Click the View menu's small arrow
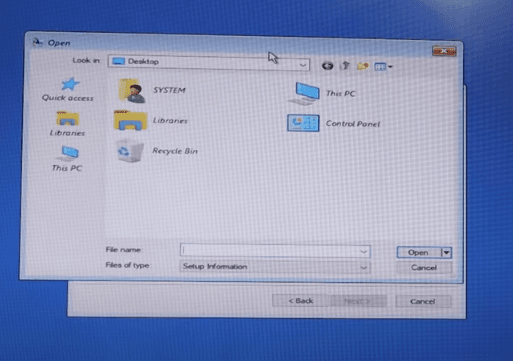Screen dimensions: 513x361 [x=390, y=67]
